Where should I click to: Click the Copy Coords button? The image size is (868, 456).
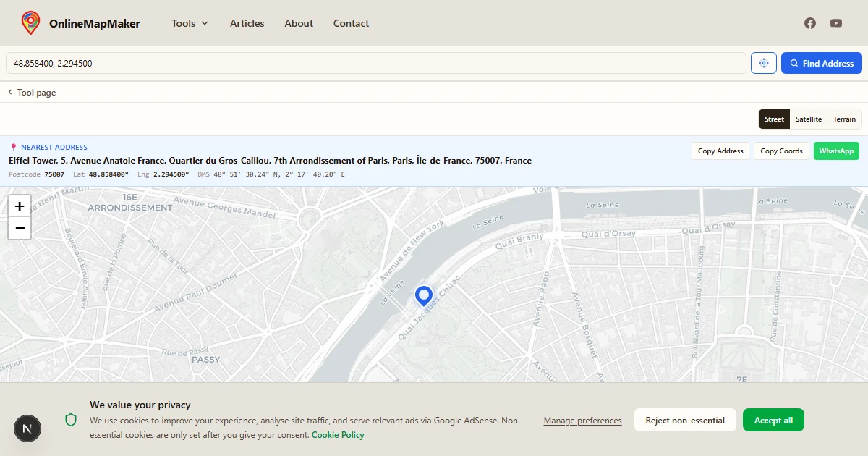click(x=781, y=151)
